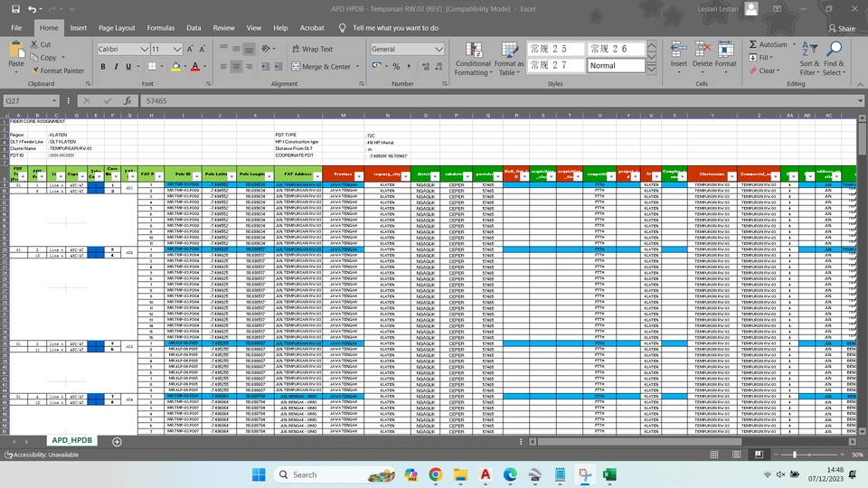Toggle Italic formatting

116,66
